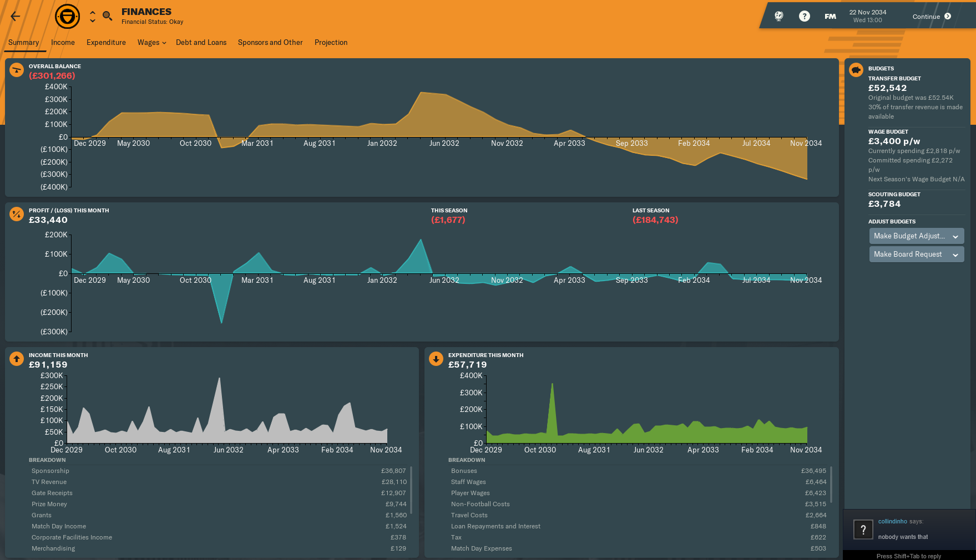Open the club badge menu

(x=67, y=17)
